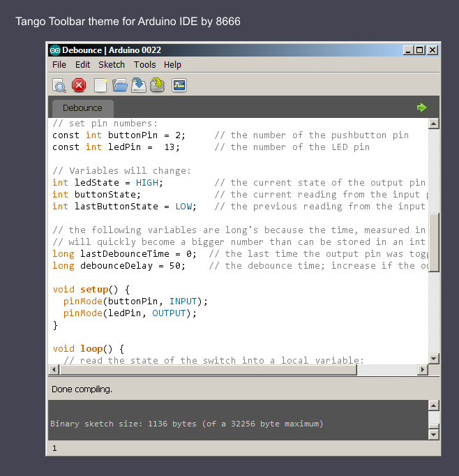Click the line number '1' in status bar
Screen dimensions: 459x476
[54, 448]
